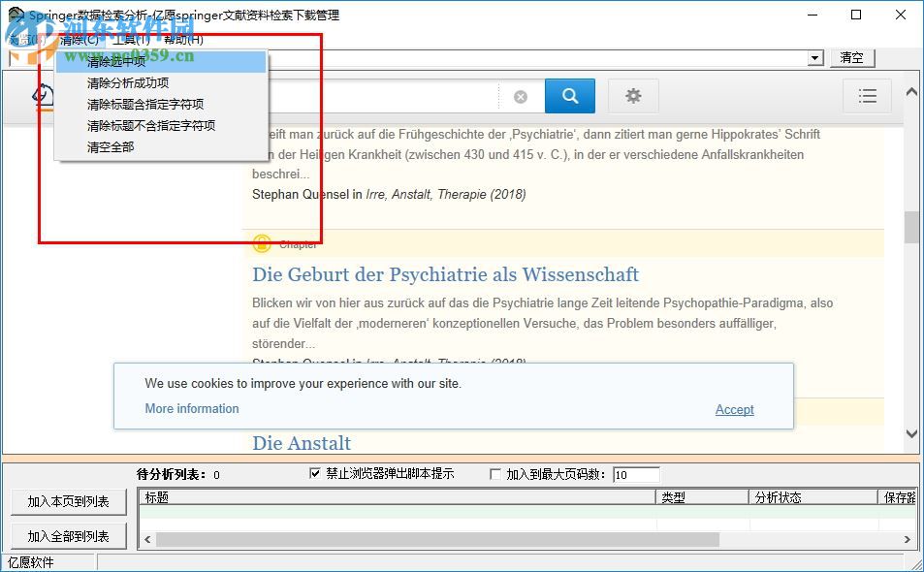Screen dimensions: 924x572
Task: Open the gear search options
Action: (x=633, y=96)
